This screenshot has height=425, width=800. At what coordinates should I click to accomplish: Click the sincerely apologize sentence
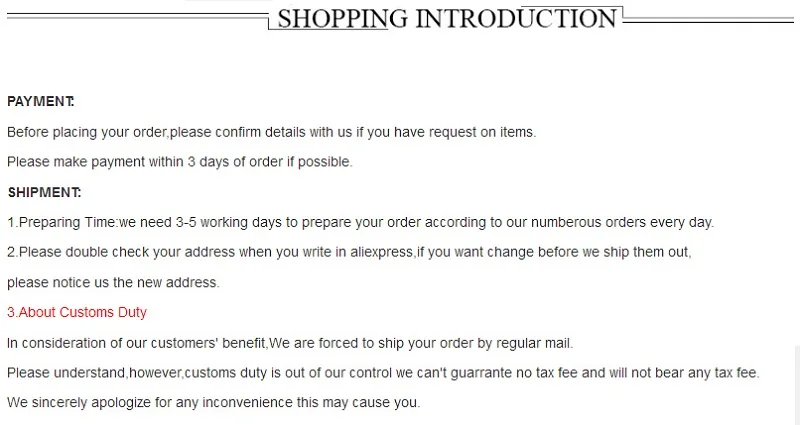[214, 402]
